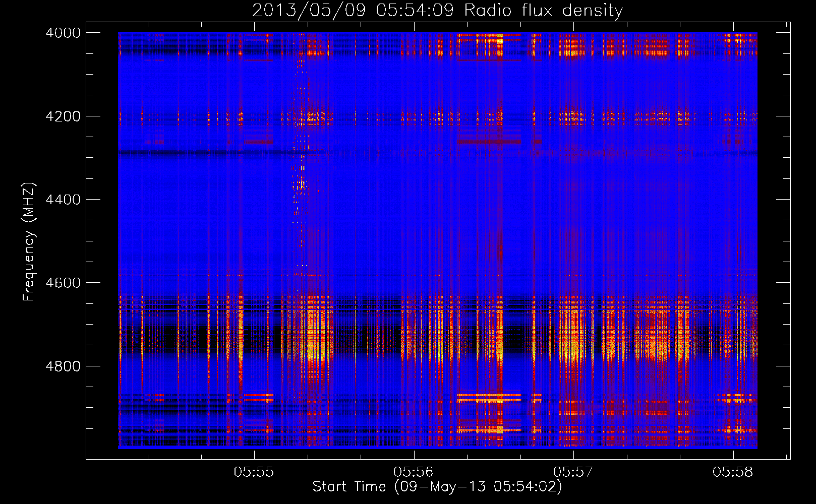Click the y-axis label 'Frequency (MHZ)'

click(x=29, y=241)
